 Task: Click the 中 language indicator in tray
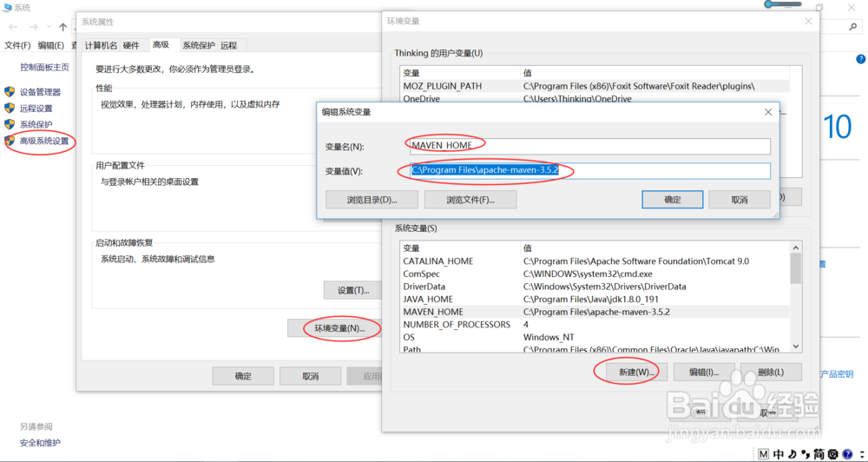point(779,454)
